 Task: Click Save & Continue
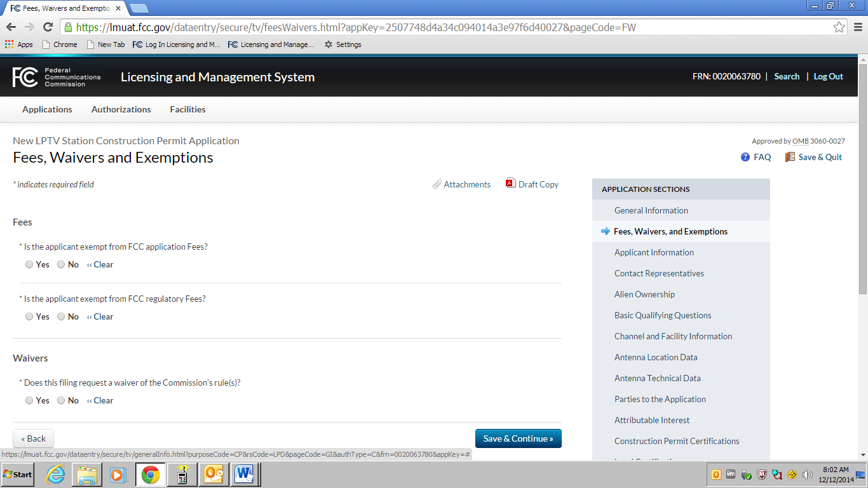tap(519, 438)
